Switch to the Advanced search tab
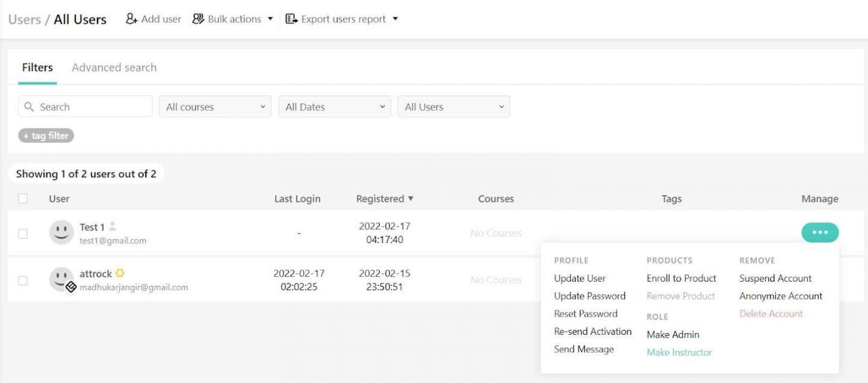Screen dimensions: 868x383 (114, 68)
